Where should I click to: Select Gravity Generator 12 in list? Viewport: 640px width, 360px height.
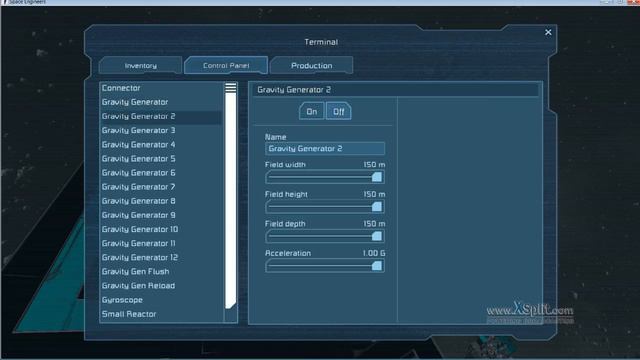click(x=161, y=257)
